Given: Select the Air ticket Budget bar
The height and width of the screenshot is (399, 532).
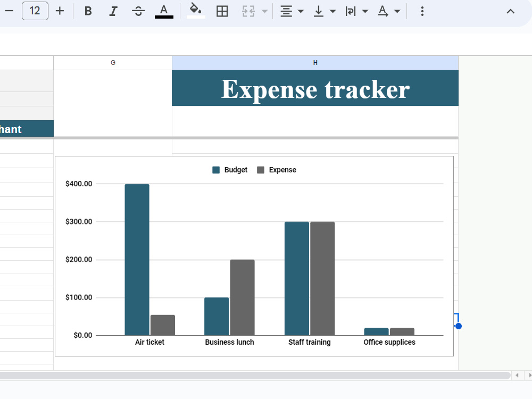Looking at the screenshot, I should (x=137, y=260).
